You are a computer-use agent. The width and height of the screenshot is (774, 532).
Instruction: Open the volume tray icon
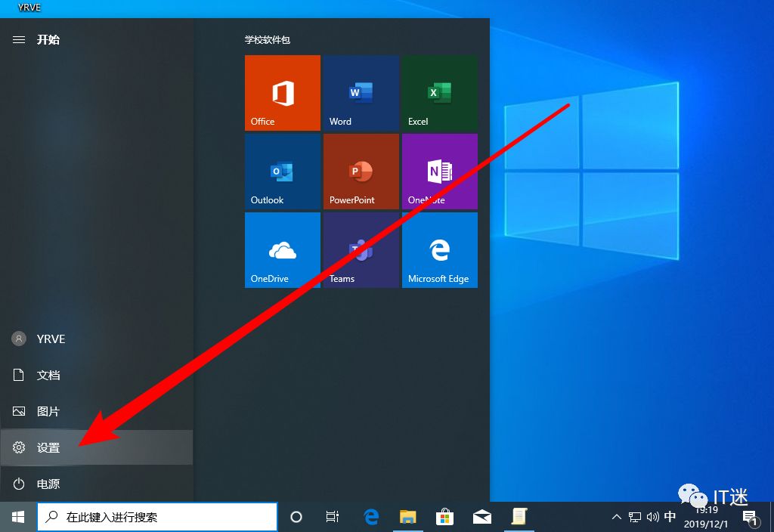[652, 517]
